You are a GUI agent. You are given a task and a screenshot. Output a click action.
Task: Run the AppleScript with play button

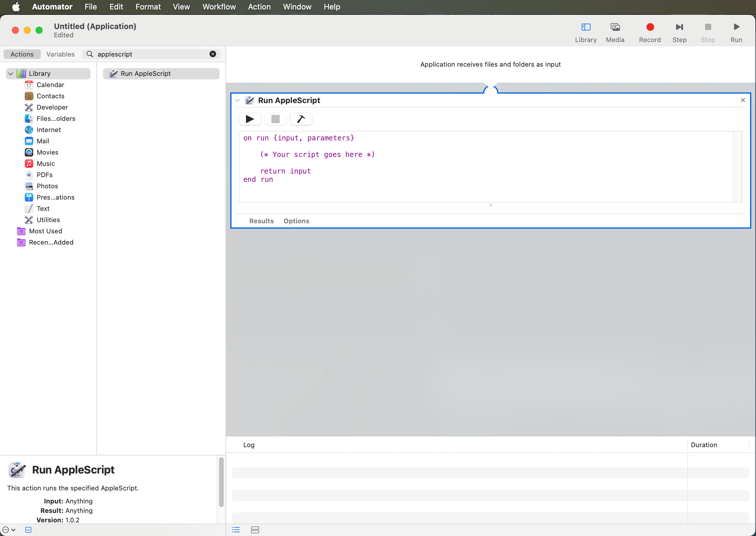(250, 119)
